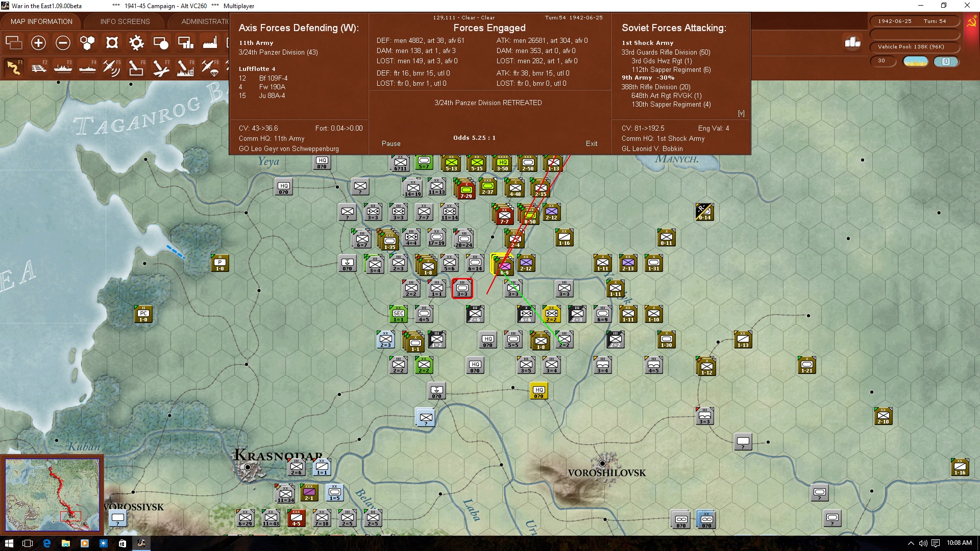Open the system volume control
This screenshot has height=551, width=980.
tap(923, 543)
